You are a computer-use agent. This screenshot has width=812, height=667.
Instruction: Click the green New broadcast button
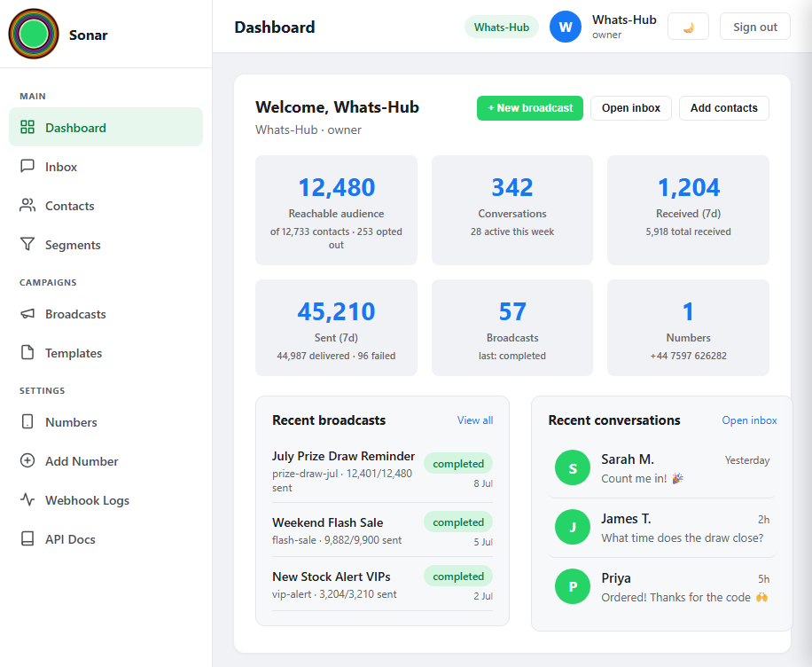[x=530, y=108]
